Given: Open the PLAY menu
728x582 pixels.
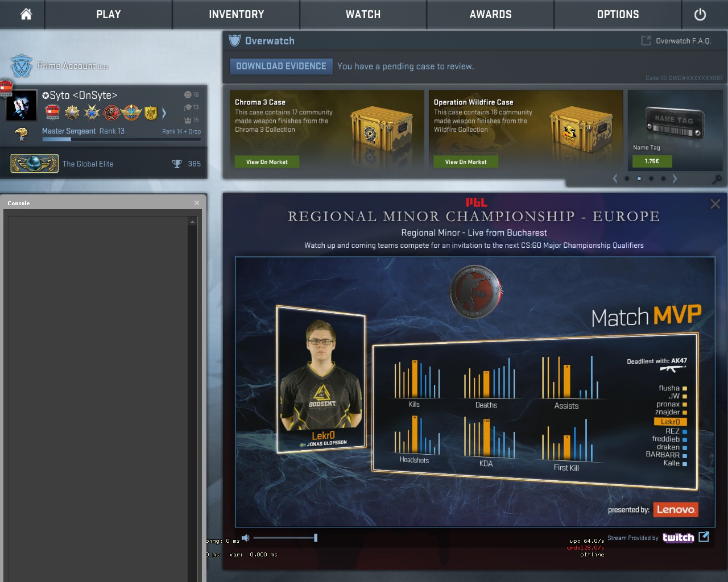Looking at the screenshot, I should (x=109, y=14).
